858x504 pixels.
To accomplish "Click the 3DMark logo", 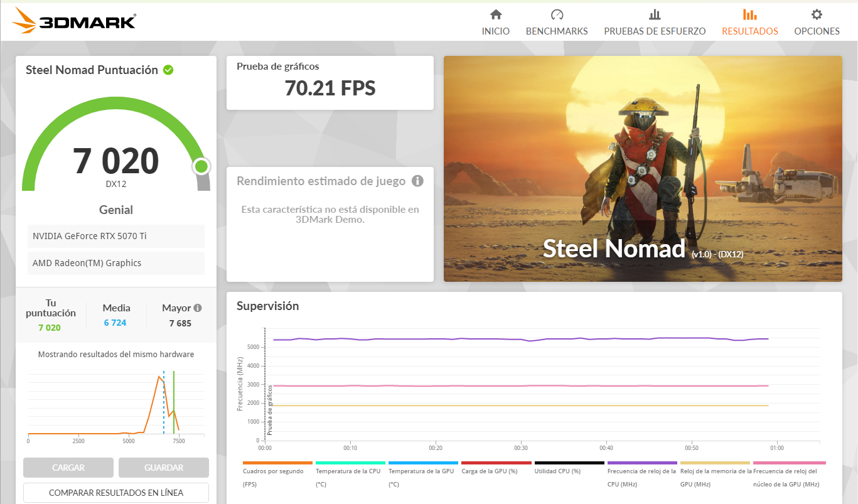I will tap(73, 21).
